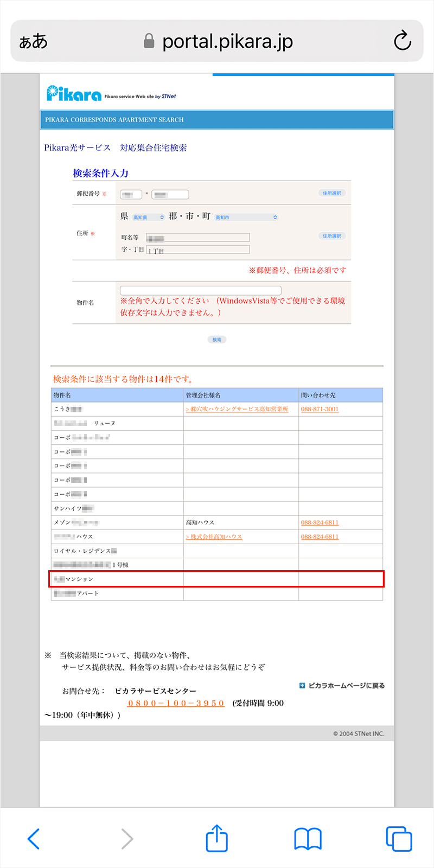Open the ああ reader text-size menu

[x=33, y=41]
